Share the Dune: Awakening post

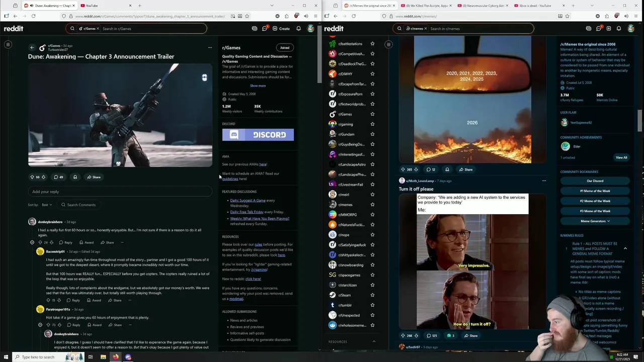click(94, 177)
